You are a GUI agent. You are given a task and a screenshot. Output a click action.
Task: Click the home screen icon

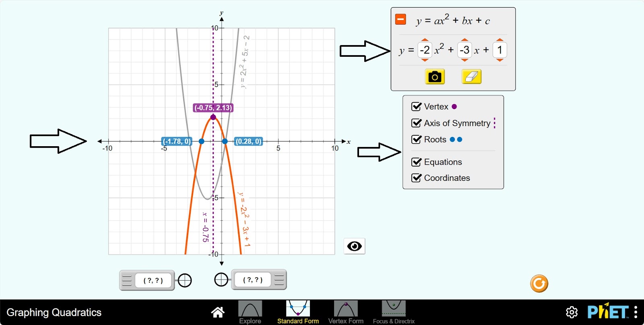(x=218, y=312)
